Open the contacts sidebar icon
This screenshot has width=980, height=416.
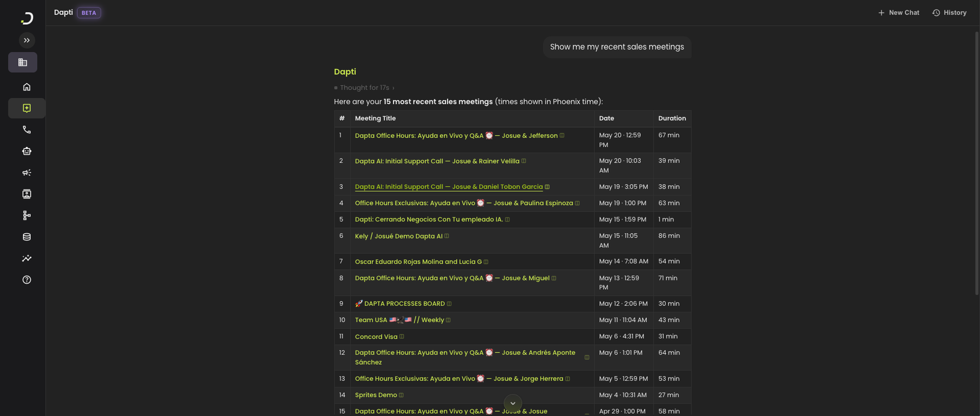coord(27,194)
